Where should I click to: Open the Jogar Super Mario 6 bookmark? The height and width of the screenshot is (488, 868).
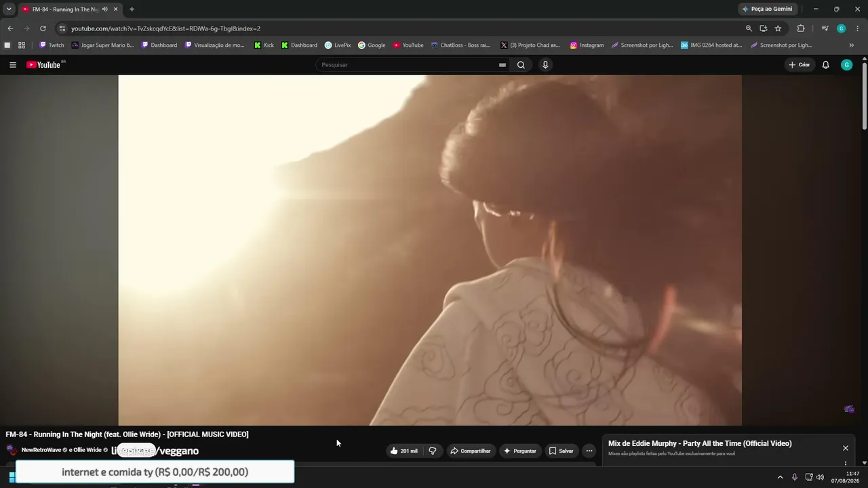[x=102, y=45]
